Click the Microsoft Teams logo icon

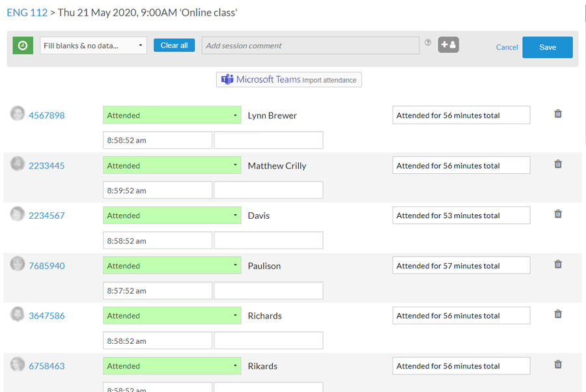[x=227, y=79]
